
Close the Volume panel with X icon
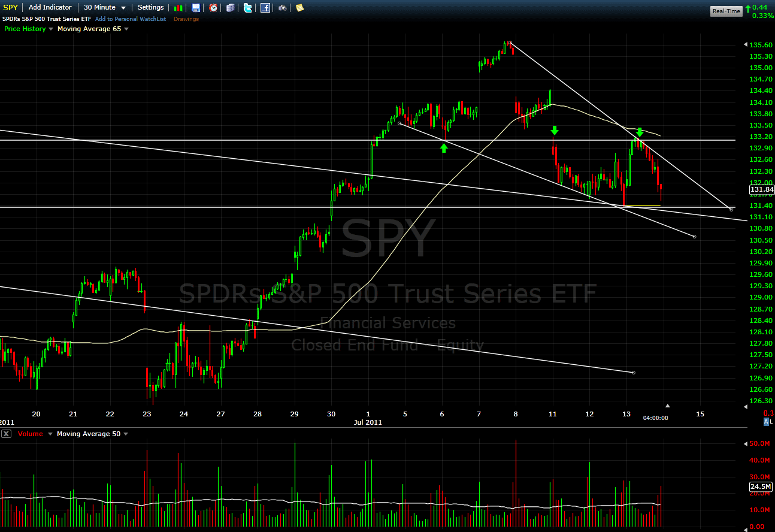pyautogui.click(x=6, y=434)
